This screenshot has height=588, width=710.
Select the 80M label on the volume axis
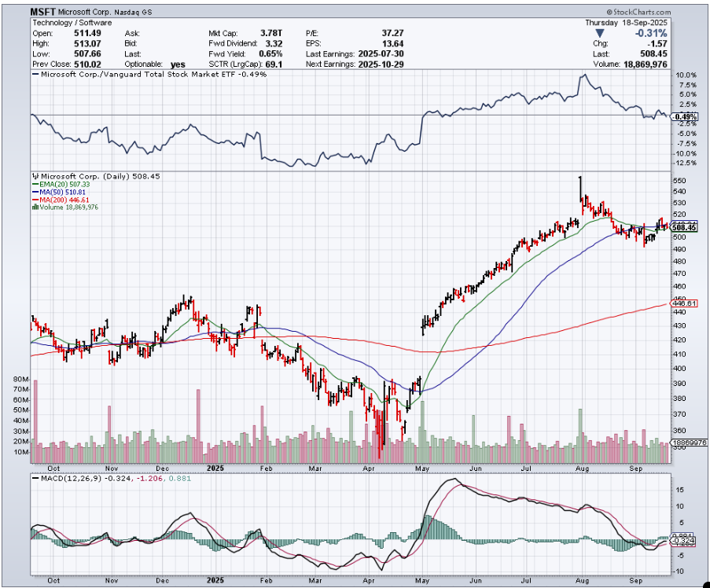[21, 379]
